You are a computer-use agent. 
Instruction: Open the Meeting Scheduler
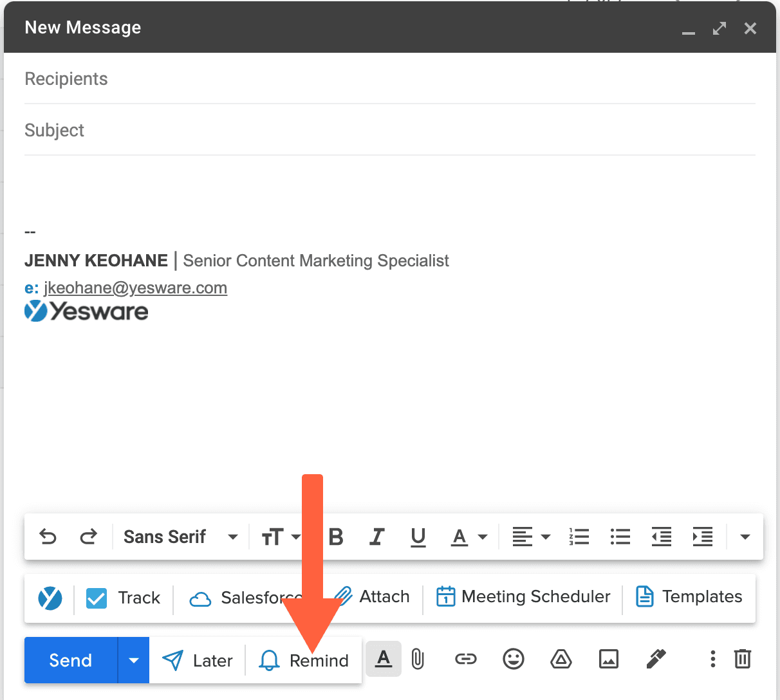tap(523, 597)
